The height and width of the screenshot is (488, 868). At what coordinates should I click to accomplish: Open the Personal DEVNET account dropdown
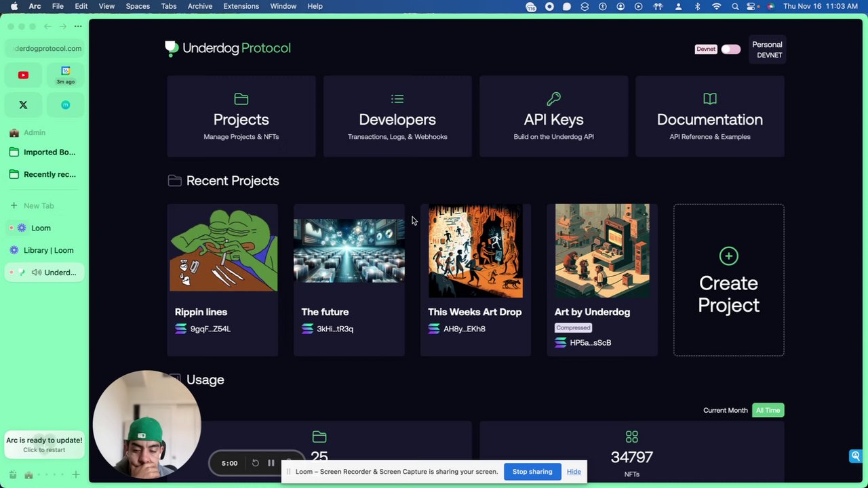click(x=768, y=49)
